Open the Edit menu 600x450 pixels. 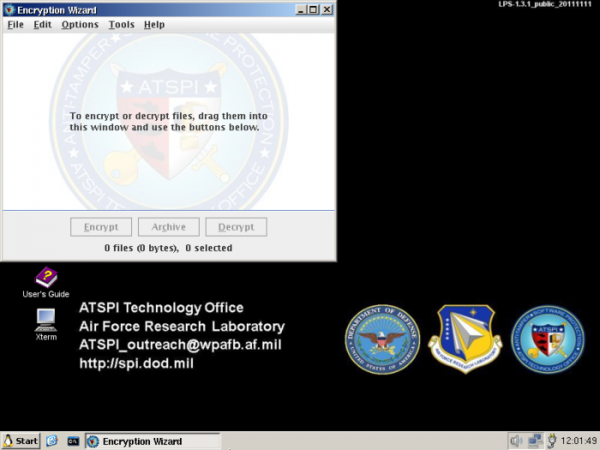(42, 24)
